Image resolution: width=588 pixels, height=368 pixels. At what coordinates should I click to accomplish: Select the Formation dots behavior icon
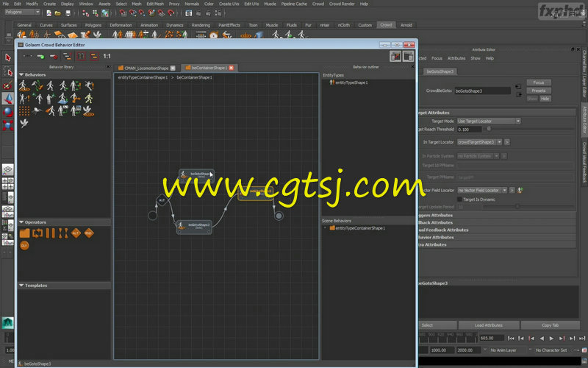coord(24,111)
